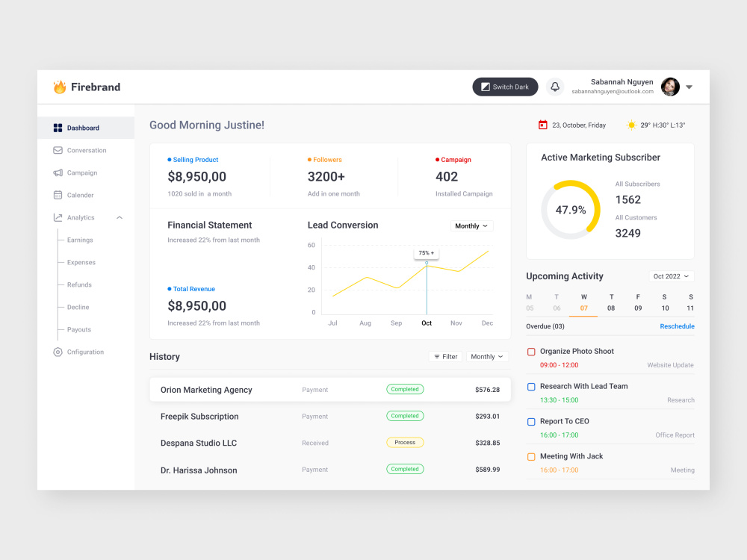Select Payouts under Analytics
Image resolution: width=747 pixels, height=560 pixels.
[x=79, y=329]
